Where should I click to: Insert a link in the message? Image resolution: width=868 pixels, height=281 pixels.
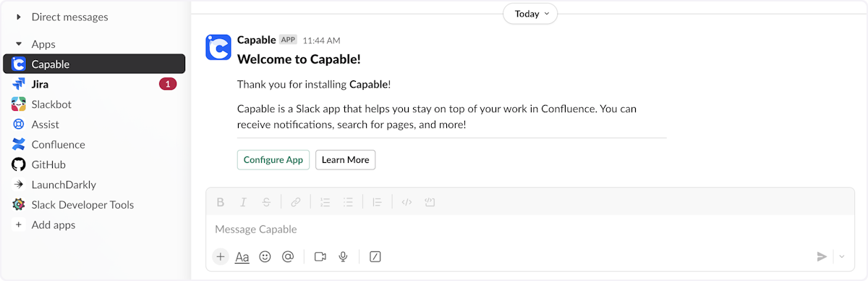coord(295,202)
